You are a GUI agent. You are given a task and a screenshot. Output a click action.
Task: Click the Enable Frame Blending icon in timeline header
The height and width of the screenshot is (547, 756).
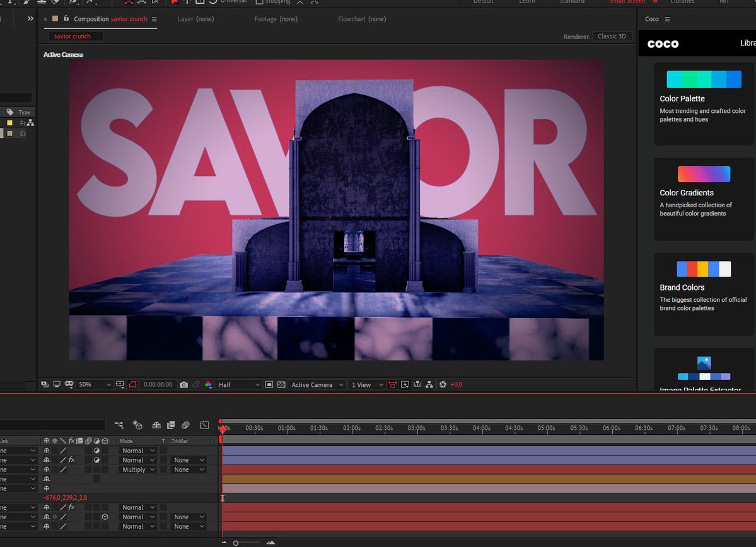171,425
